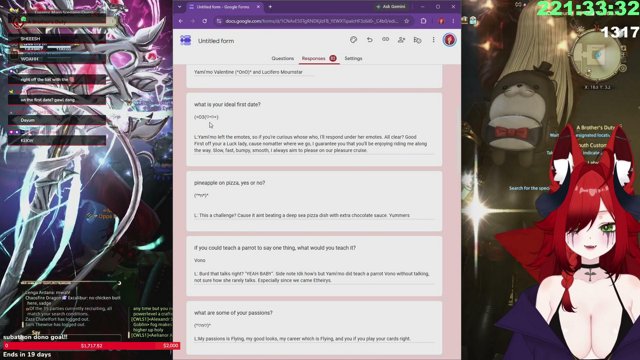Open the Google Forms home icon

(186, 40)
